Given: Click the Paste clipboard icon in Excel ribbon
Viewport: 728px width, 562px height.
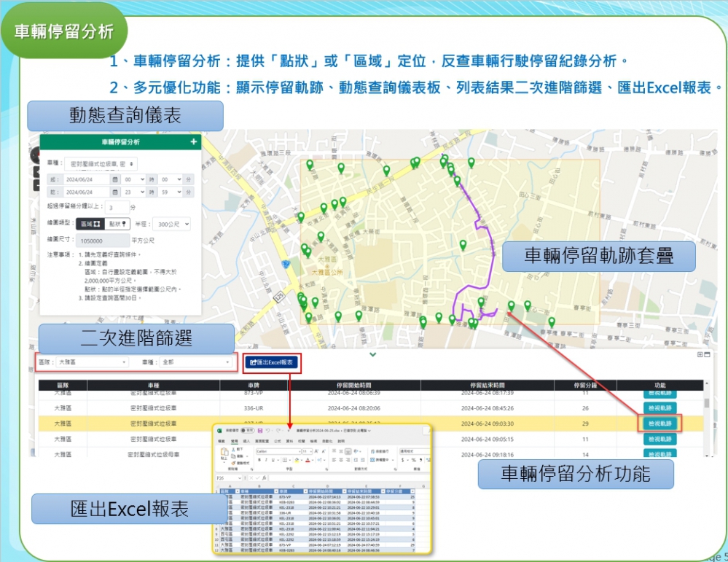Looking at the screenshot, I should click(x=226, y=454).
